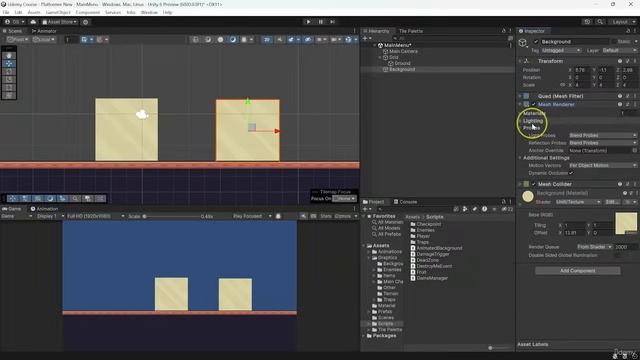Viewport: 640px width, 360px height.
Task: Open the Scripts folder in Project tree
Action: point(385,324)
